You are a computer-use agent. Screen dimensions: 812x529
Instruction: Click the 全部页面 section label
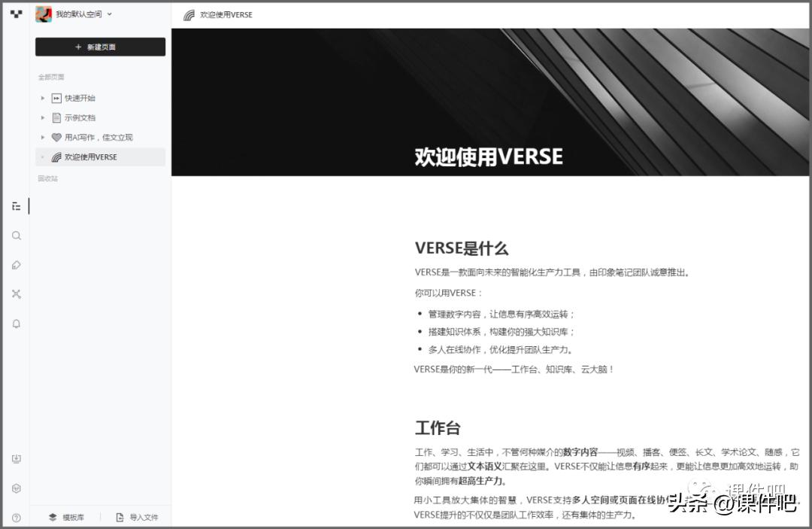click(51, 77)
